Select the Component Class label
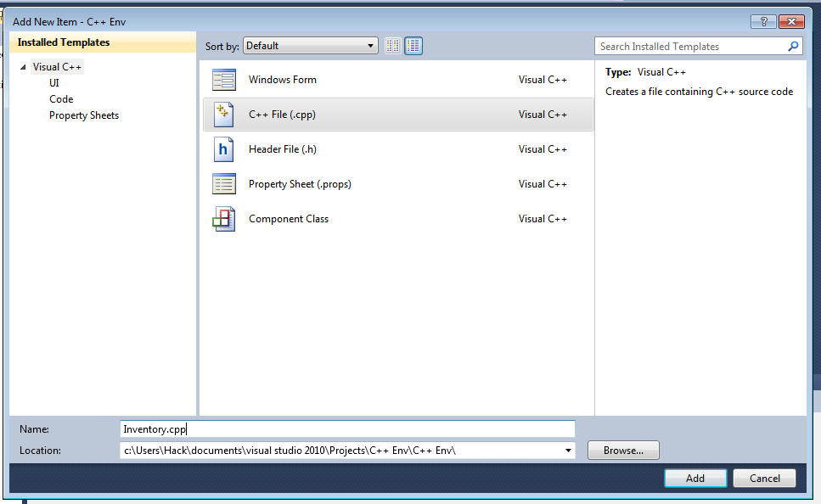 289,219
